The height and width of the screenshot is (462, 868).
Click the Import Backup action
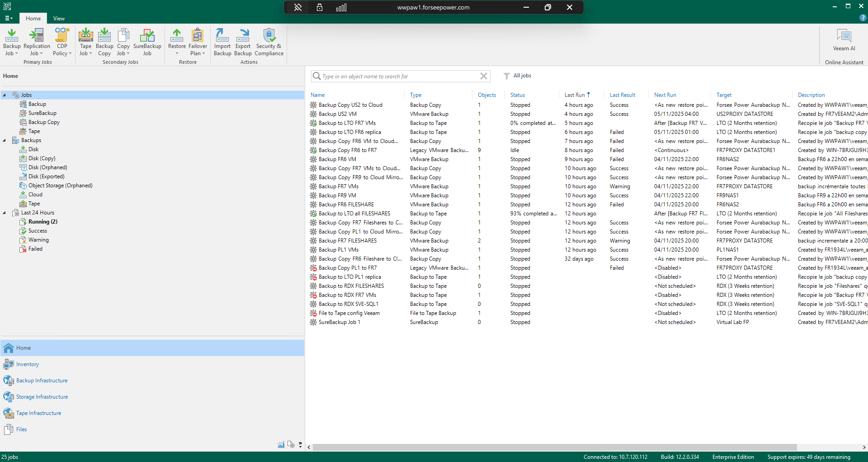222,41
